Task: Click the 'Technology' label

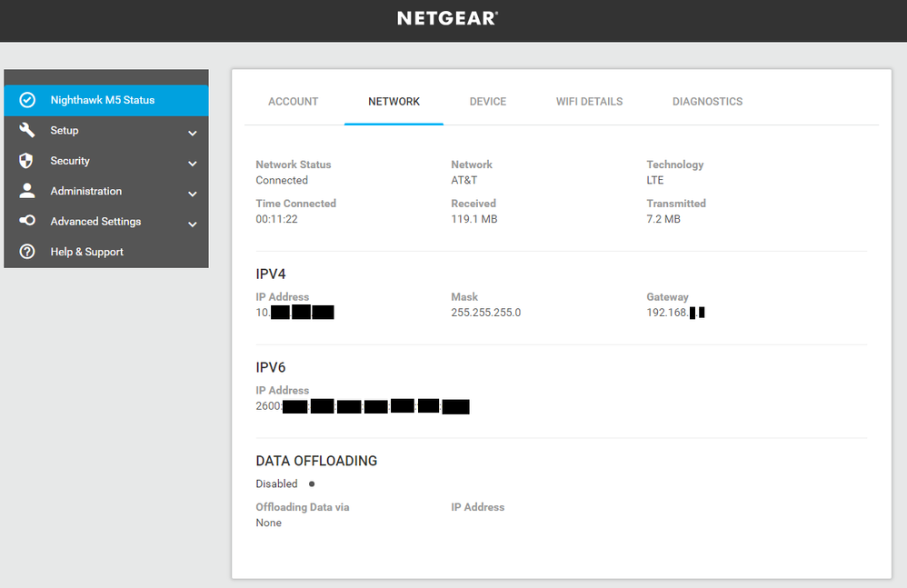Action: 675,164
